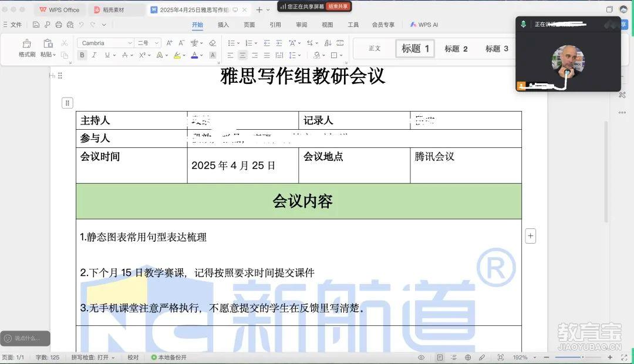Click the Justify alignment icon
Screen dimensions: 634x364
[267, 55]
